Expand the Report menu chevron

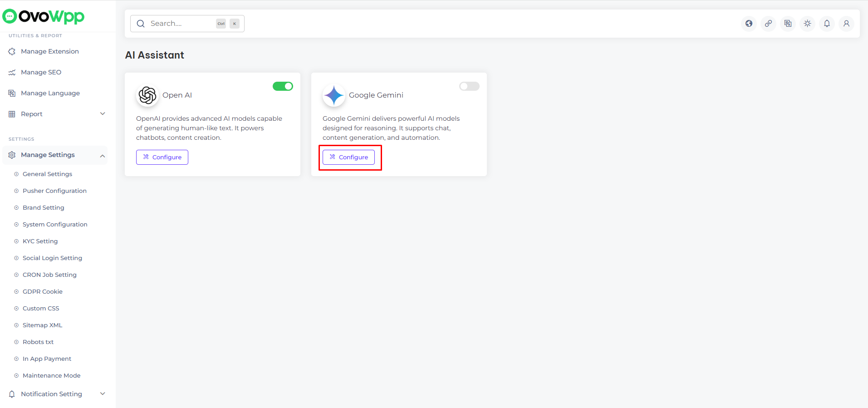click(103, 114)
